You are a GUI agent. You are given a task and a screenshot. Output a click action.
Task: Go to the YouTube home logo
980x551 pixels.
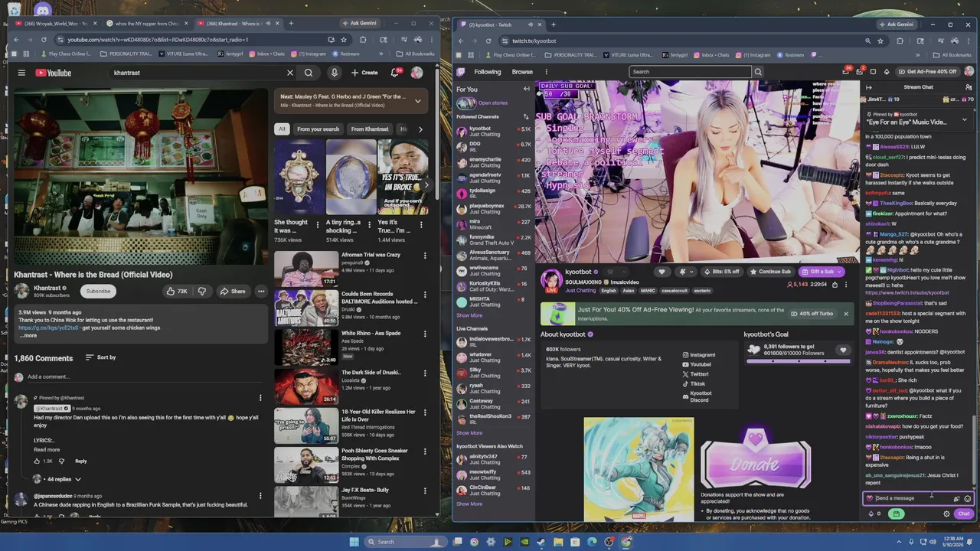click(x=53, y=73)
